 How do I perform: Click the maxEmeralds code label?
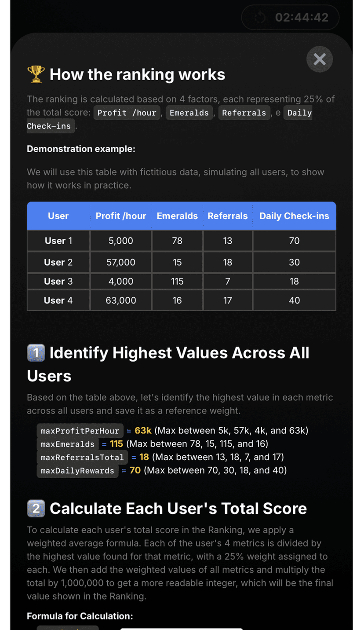(67, 444)
